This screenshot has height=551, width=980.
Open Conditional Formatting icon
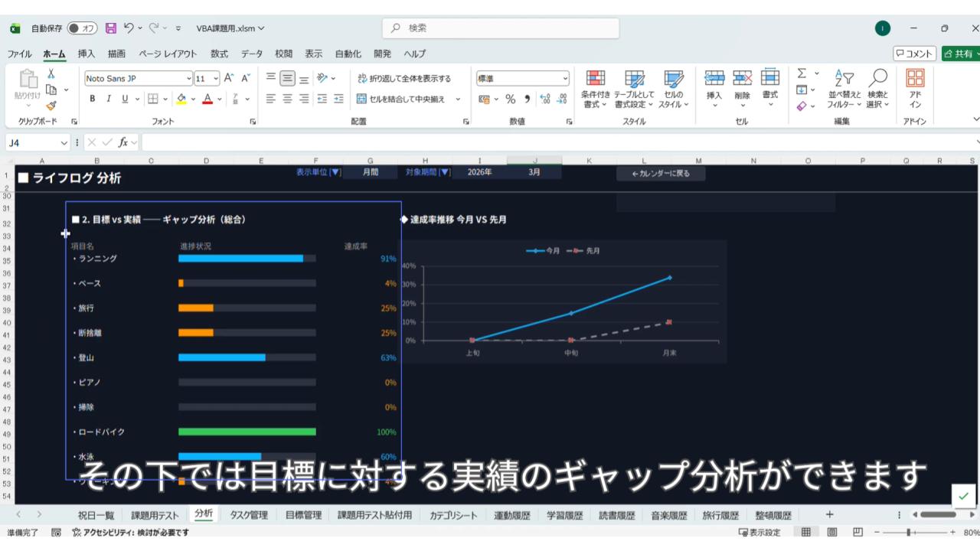coord(595,90)
